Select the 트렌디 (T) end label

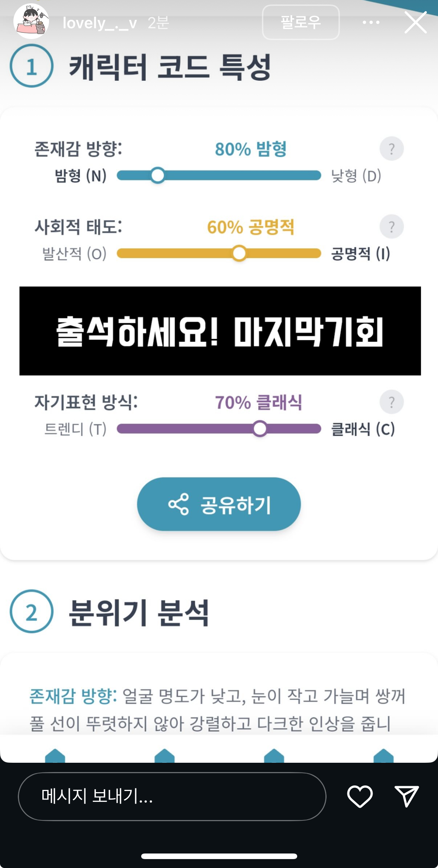(75, 429)
